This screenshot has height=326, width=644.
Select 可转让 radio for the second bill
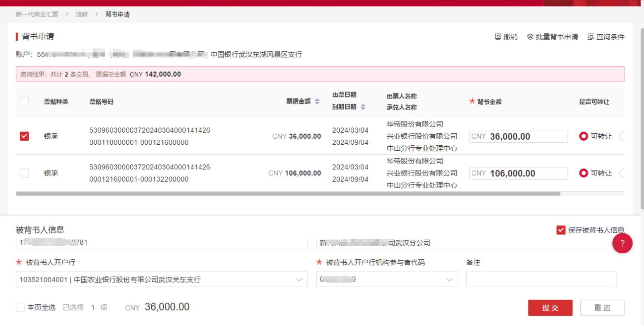[584, 173]
